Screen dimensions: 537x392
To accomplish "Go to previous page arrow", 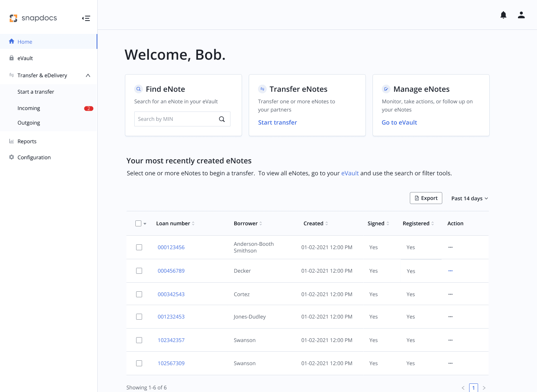I will click(463, 388).
